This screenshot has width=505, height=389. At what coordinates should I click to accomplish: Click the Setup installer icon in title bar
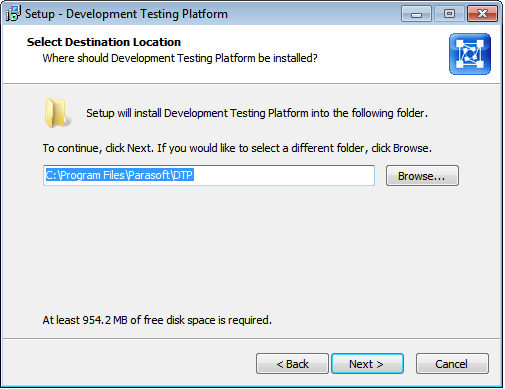[13, 13]
